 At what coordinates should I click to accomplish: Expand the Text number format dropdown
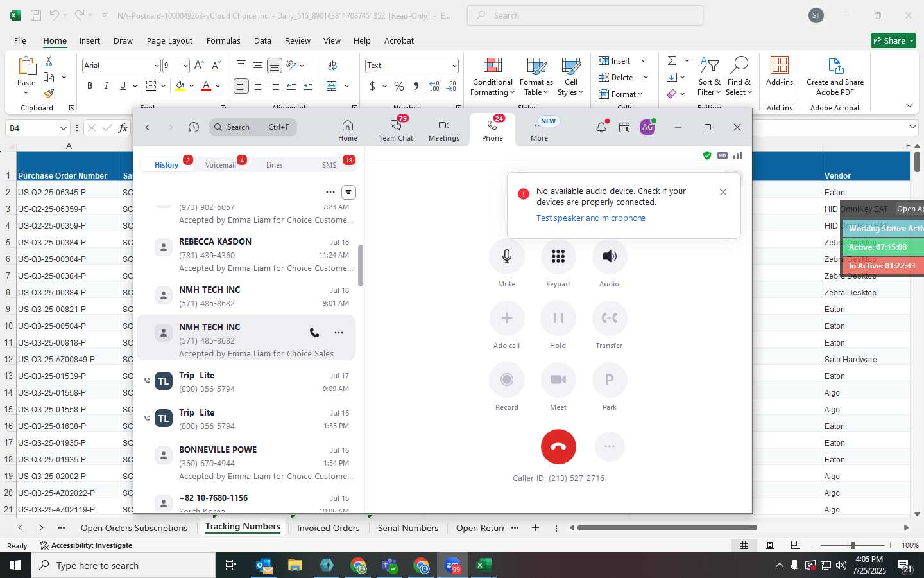[454, 66]
